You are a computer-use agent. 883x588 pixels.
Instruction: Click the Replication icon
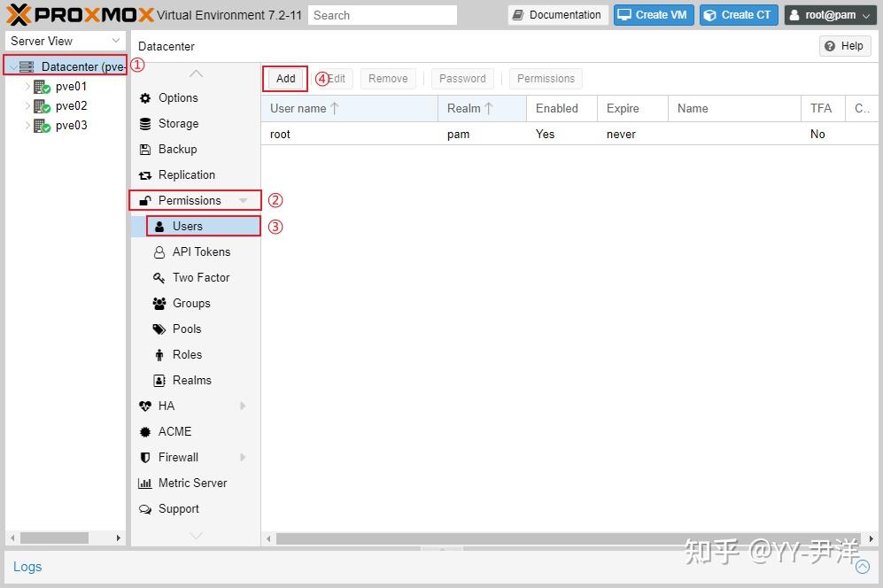tap(144, 175)
